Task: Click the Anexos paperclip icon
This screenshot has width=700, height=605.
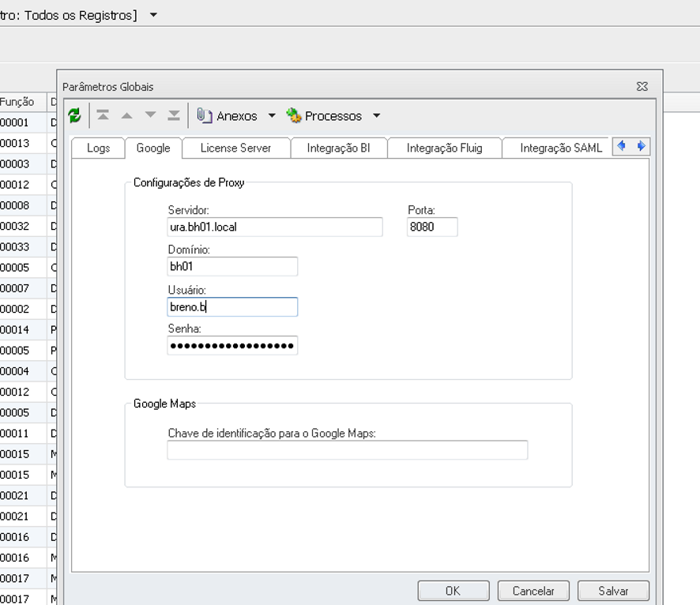Action: (x=205, y=115)
